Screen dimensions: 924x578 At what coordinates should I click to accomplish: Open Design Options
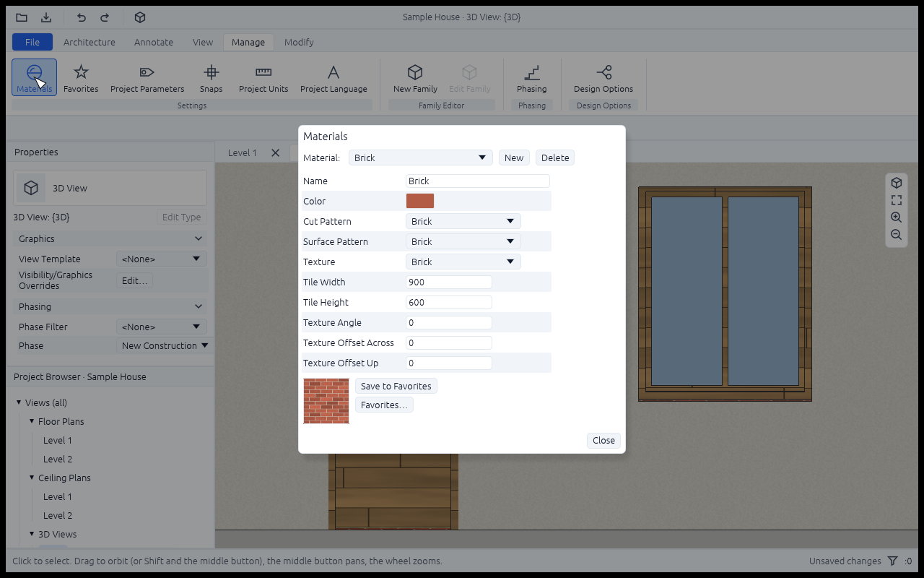pos(603,77)
